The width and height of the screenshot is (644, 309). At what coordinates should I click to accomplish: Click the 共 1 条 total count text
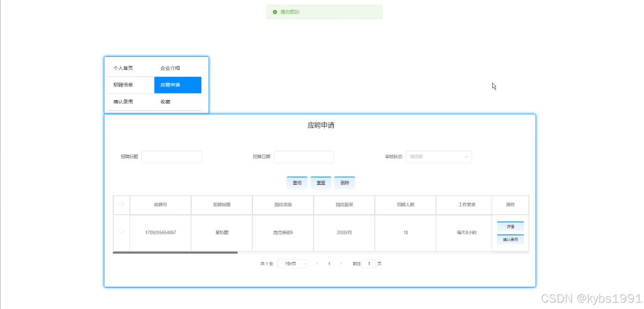pyautogui.click(x=267, y=264)
